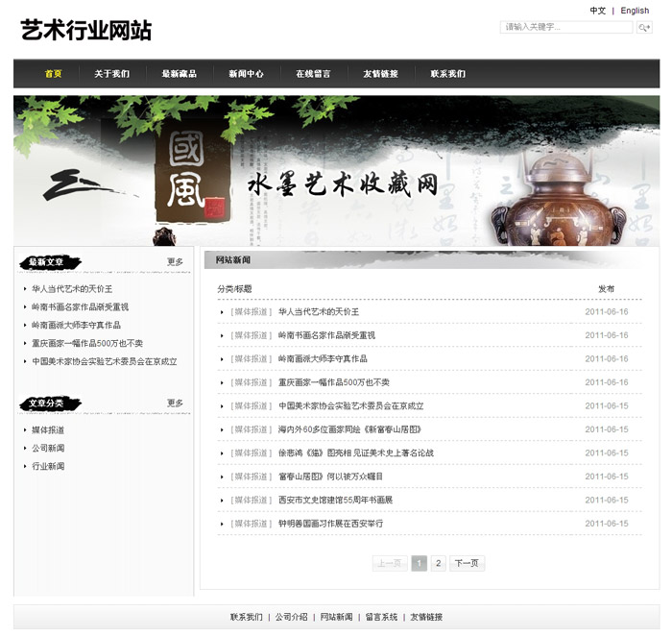Open news article 徐悲鸿《猫》图亮相
672x636 pixels.
click(355, 453)
